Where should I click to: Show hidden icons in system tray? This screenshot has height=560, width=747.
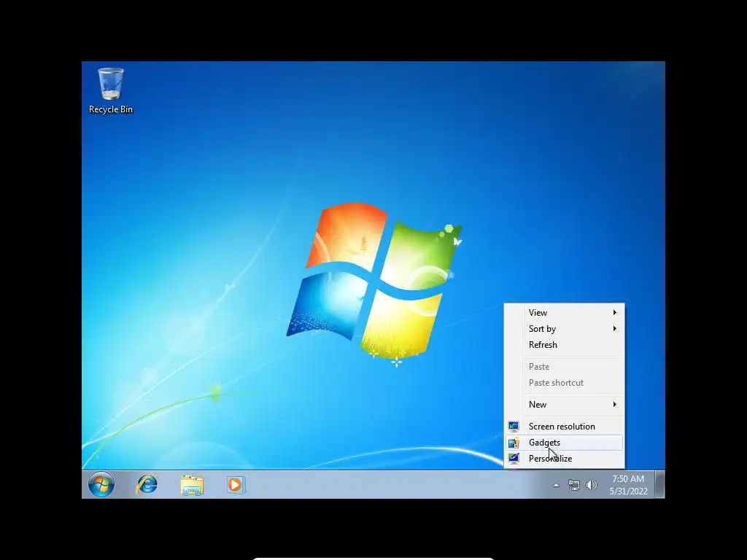point(556,485)
